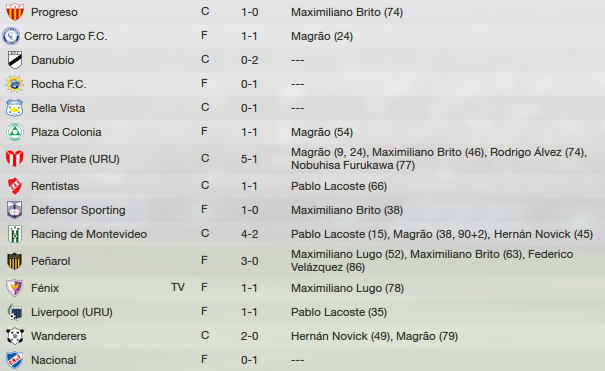Screen dimensions: 605x371
Task: Select the Nacional shield icon
Action: pyautogui.click(x=15, y=360)
